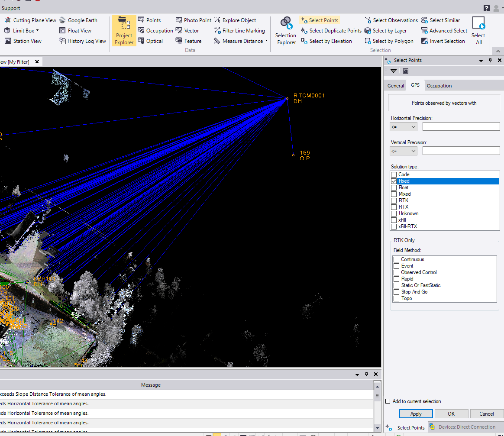This screenshot has width=504, height=436.
Task: Click the Invert Selection icon
Action: pos(424,41)
